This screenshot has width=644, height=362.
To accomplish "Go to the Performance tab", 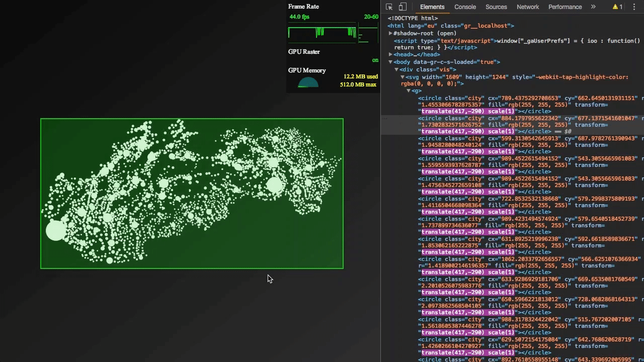I will click(565, 7).
